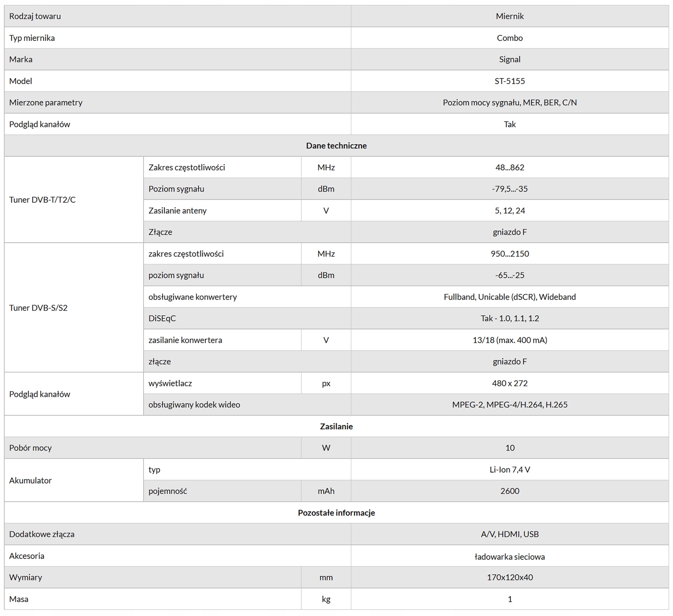The width and height of the screenshot is (673, 616).
Task: Click the 'Pozostałe informacje' section header
Action: coord(336,513)
